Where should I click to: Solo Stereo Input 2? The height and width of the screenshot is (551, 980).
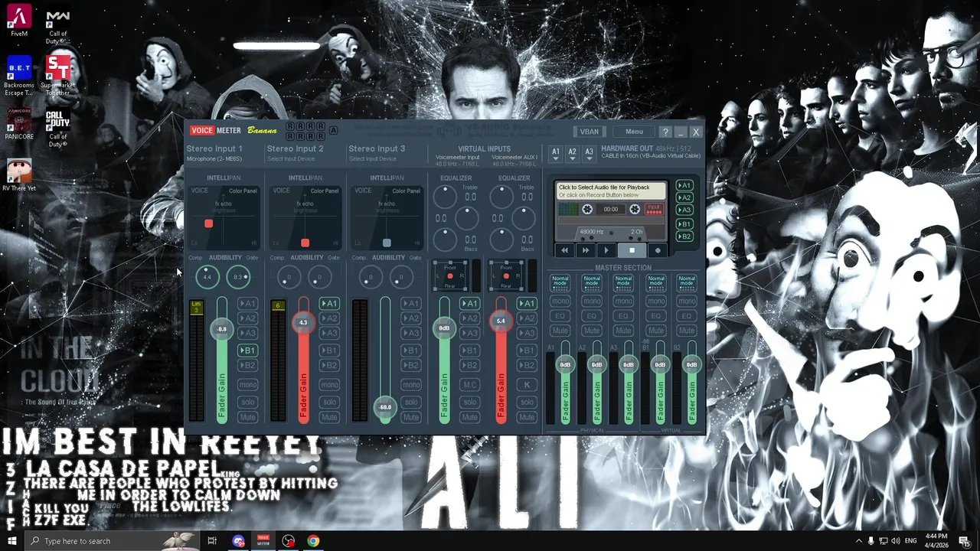pos(329,402)
